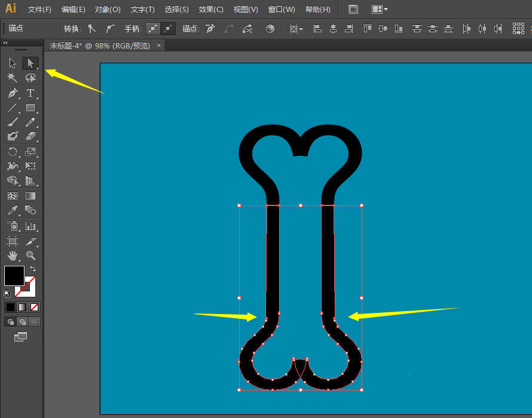Remove the selected anchor points
The height and width of the screenshot is (418, 532).
(208, 29)
